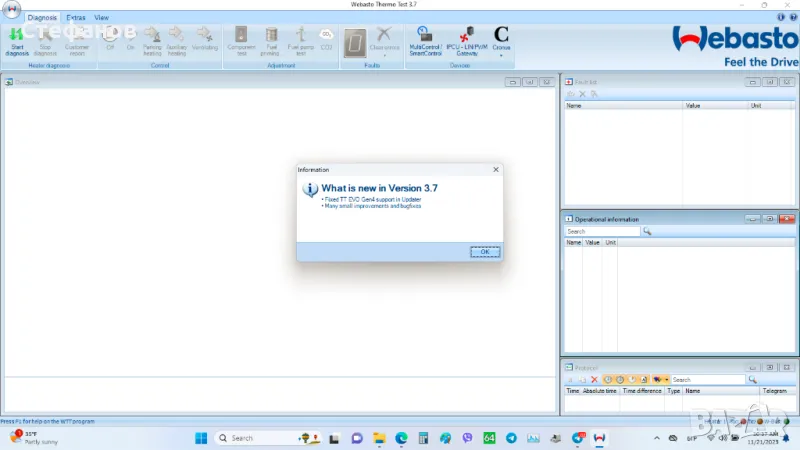
Task: Delete protocol entries with the red X
Action: click(594, 380)
